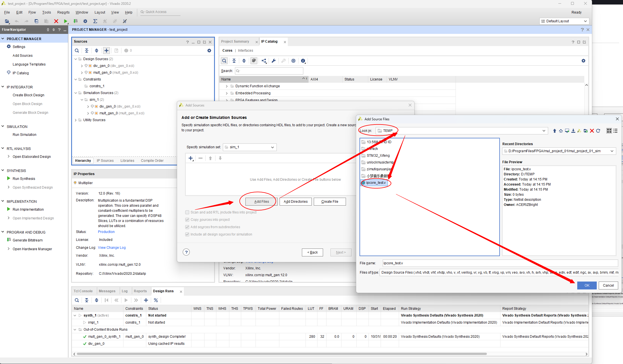Click the Run Synthesis green arrow icon
The height and width of the screenshot is (364, 623).
click(x=8, y=178)
